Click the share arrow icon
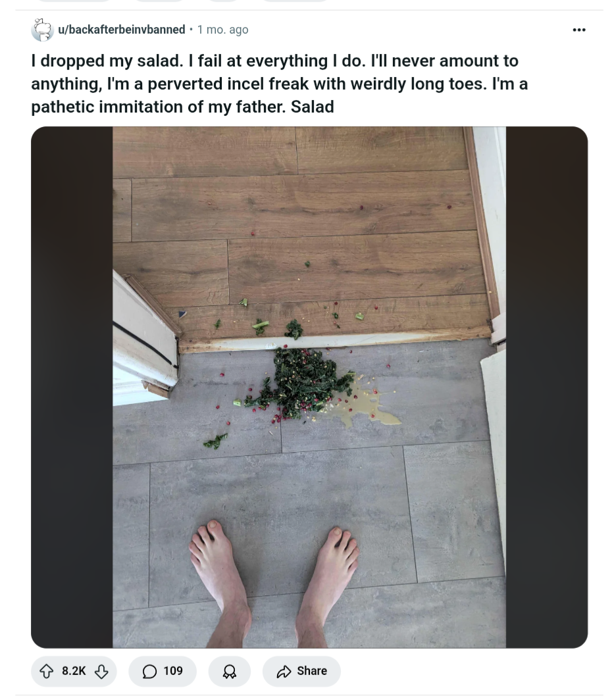 pyautogui.click(x=284, y=672)
